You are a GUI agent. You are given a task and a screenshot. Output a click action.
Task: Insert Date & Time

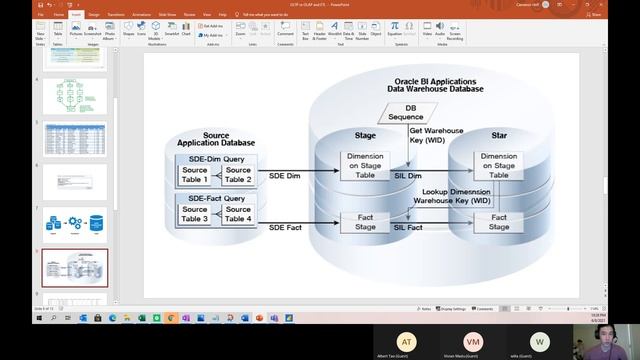[x=348, y=31]
